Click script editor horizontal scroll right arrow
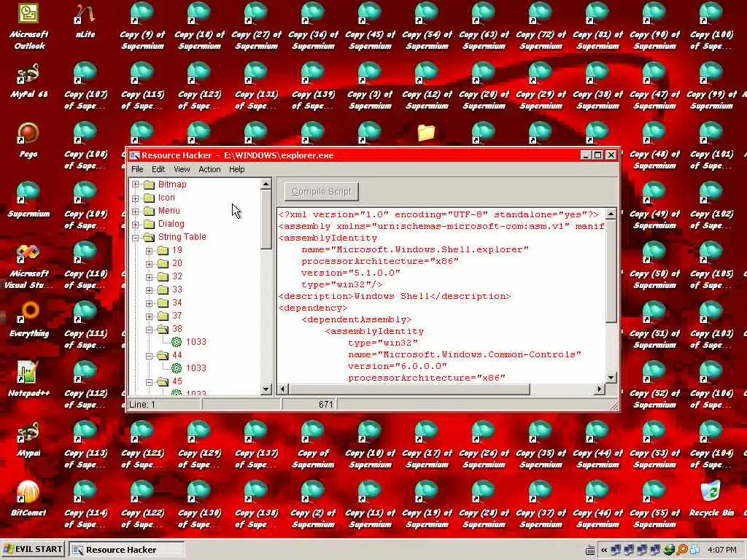Screen dimensions: 747x560 click(600, 389)
